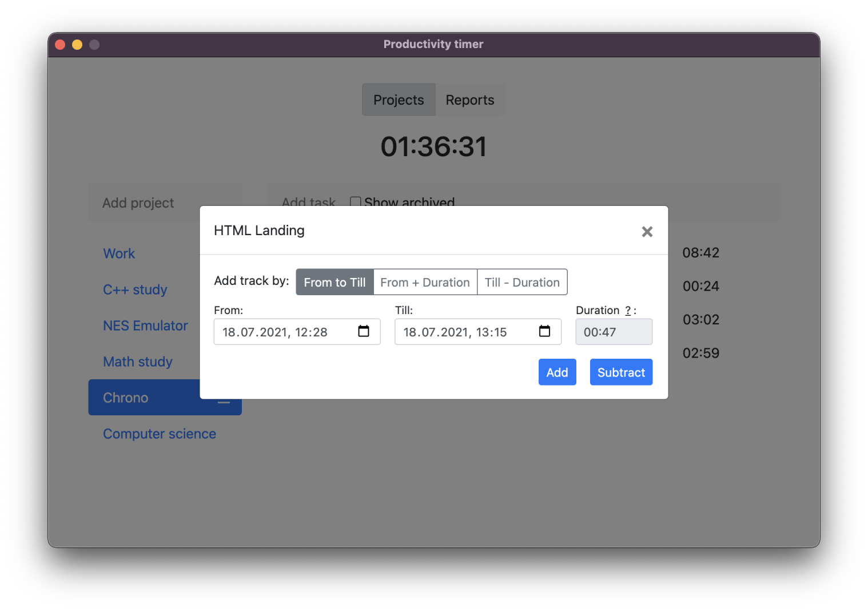Click the Duration help question mark
The width and height of the screenshot is (868, 611).
point(628,311)
